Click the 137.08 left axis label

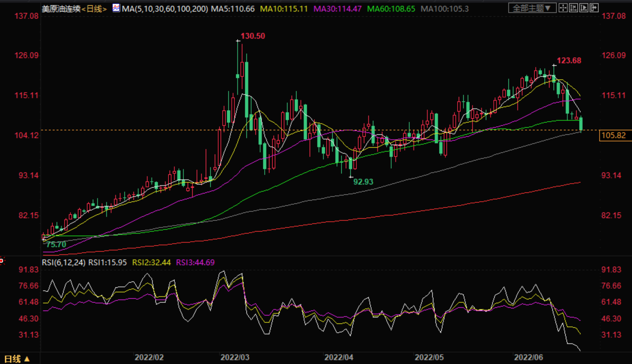click(27, 16)
